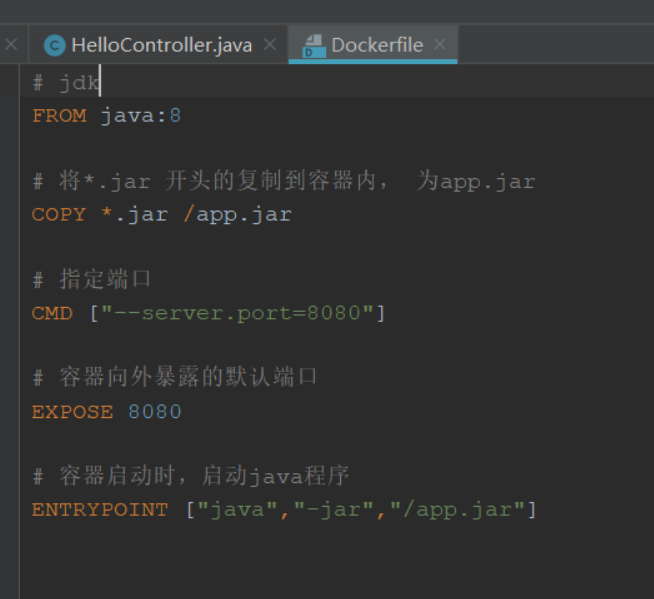Click the 'java:8' image name
This screenshot has width=654, height=599.
click(141, 116)
